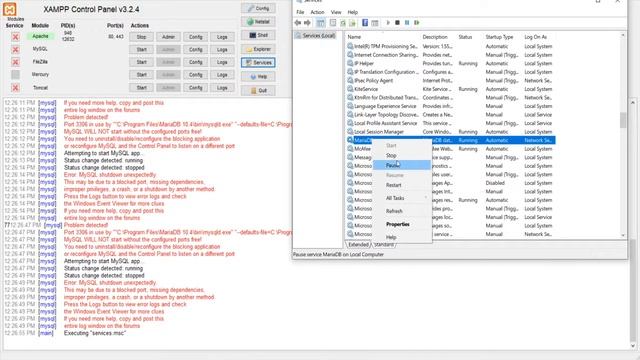Open the Shell from XAMPP panel
The height and width of the screenshot is (360, 640).
coord(258,35)
